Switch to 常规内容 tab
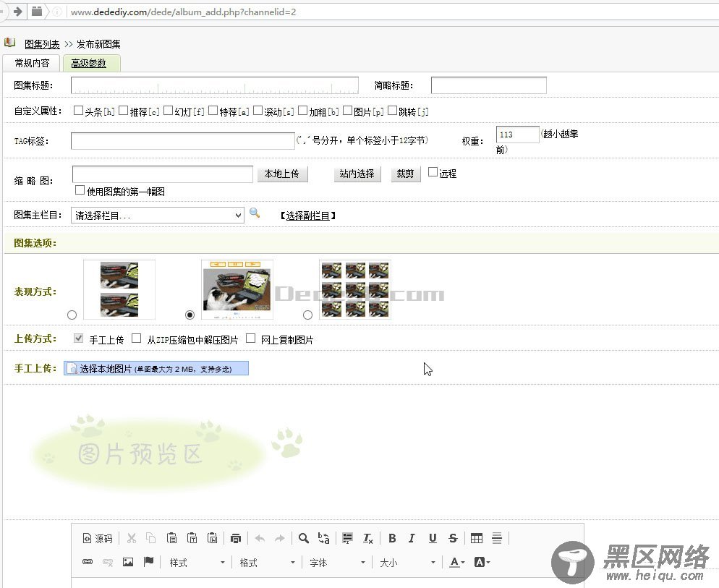The image size is (719, 588). pyautogui.click(x=32, y=63)
